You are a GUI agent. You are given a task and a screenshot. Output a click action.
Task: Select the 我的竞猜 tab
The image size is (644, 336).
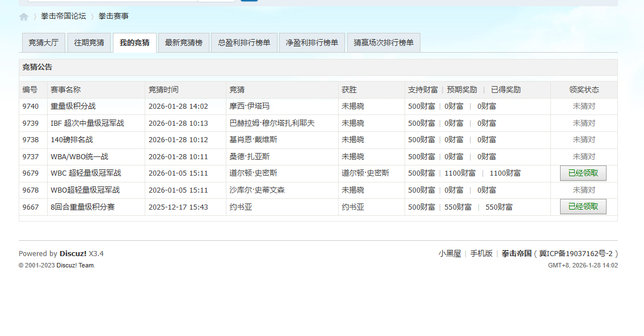(x=134, y=42)
